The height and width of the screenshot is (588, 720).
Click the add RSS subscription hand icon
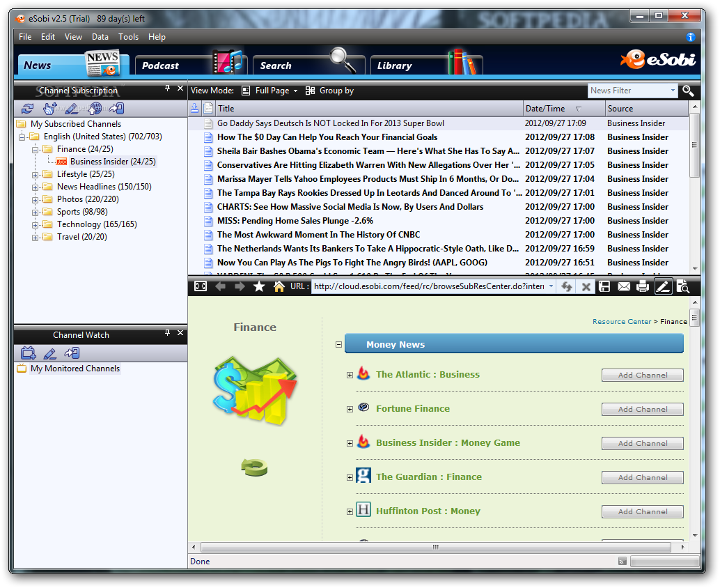coord(49,109)
